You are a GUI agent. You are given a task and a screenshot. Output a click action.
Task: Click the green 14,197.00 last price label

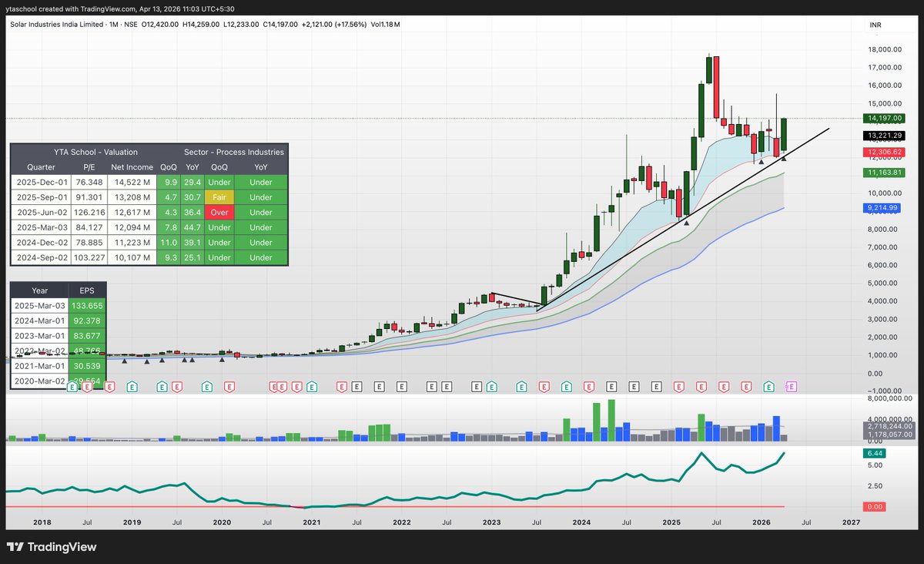click(882, 119)
